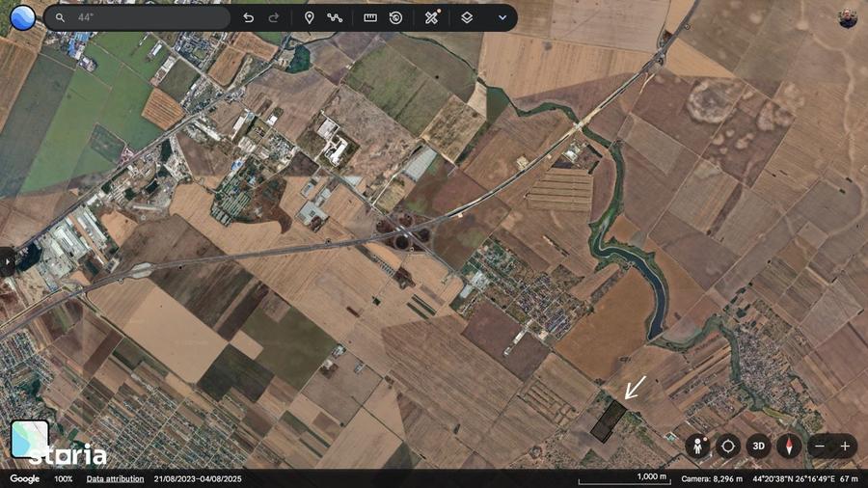
Task: Click the compass to reset north
Action: (x=789, y=446)
